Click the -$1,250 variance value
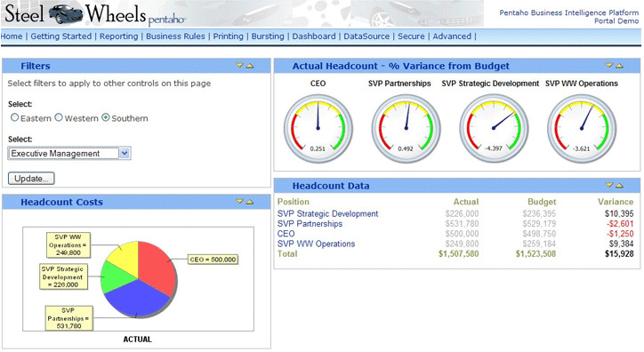644x352 pixels. point(620,234)
